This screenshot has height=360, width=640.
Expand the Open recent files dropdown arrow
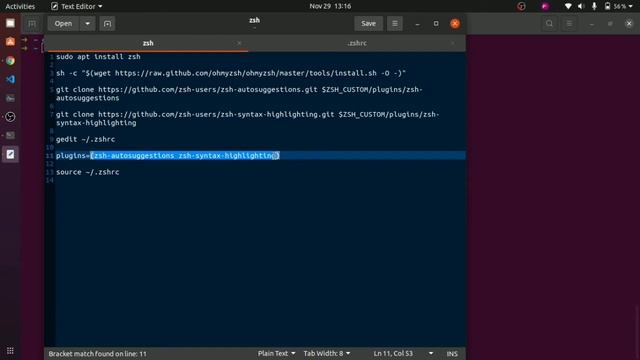click(87, 24)
